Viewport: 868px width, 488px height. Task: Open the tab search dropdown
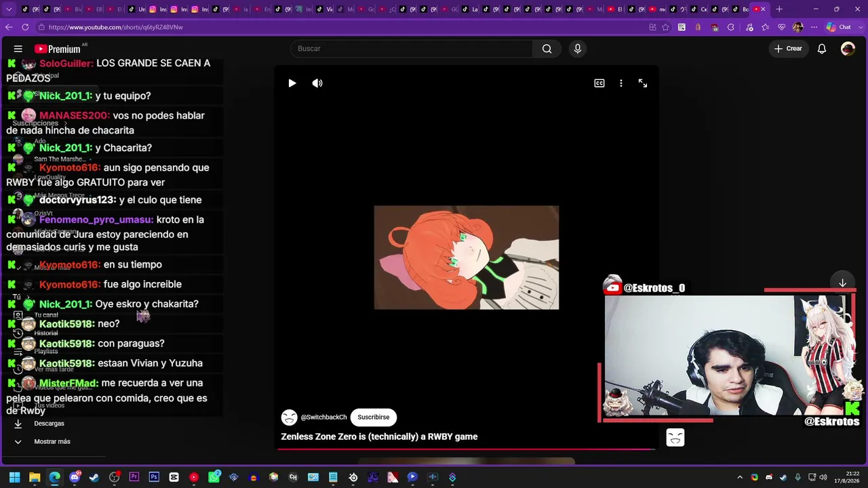[x=9, y=9]
